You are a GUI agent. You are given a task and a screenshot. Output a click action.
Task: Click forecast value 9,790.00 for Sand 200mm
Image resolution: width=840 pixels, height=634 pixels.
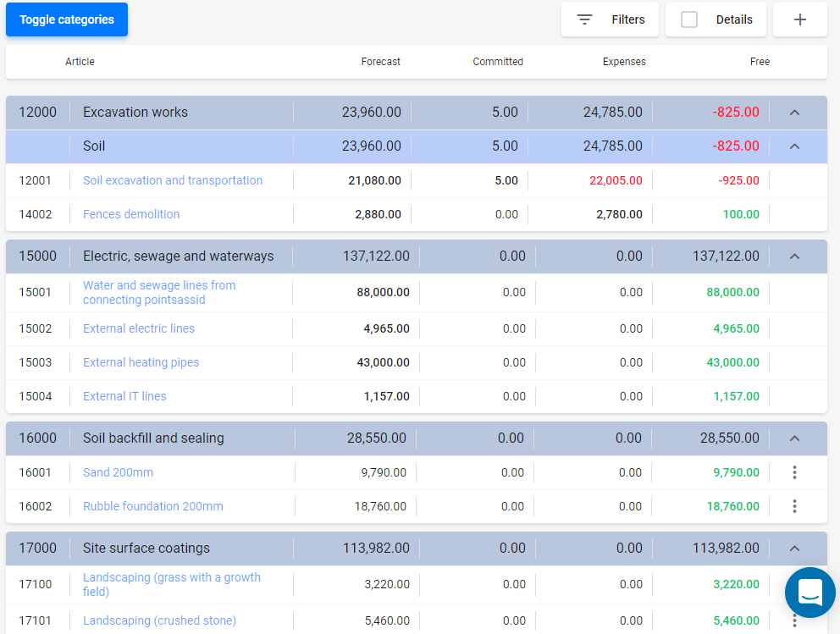[384, 472]
